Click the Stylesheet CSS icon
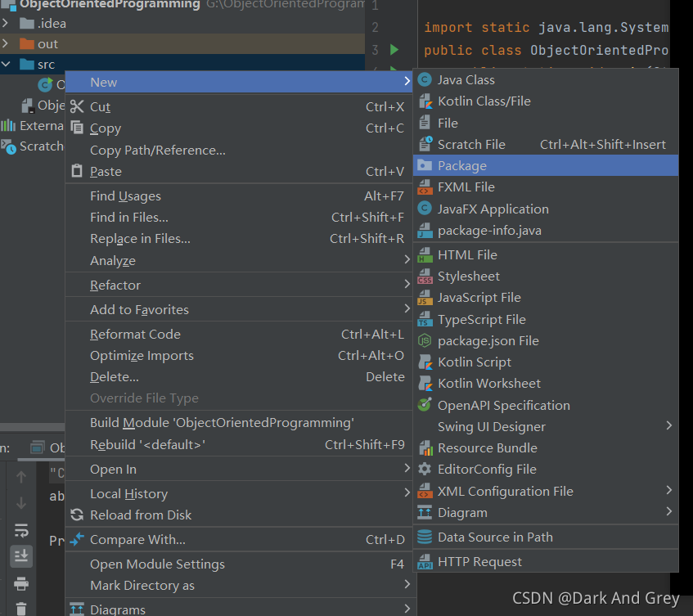 coord(425,277)
